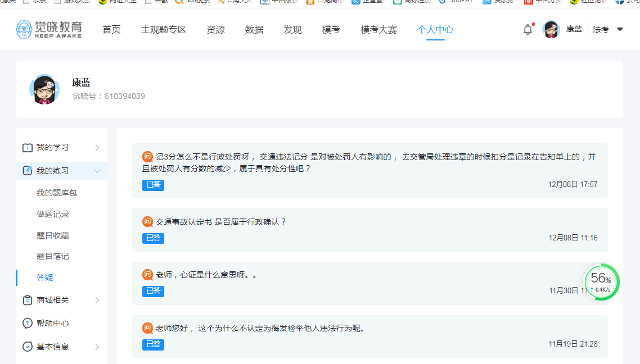
Task: Switch to the 数据 tab
Action: (254, 30)
